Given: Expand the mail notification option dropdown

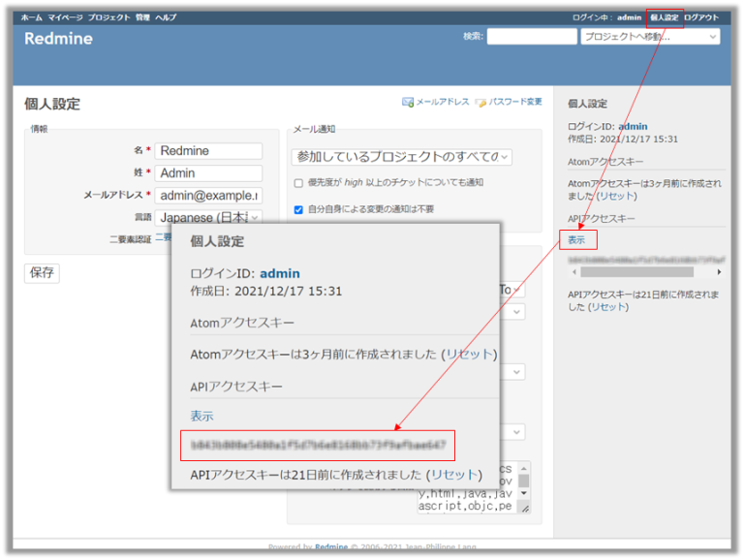Looking at the screenshot, I should (x=402, y=156).
